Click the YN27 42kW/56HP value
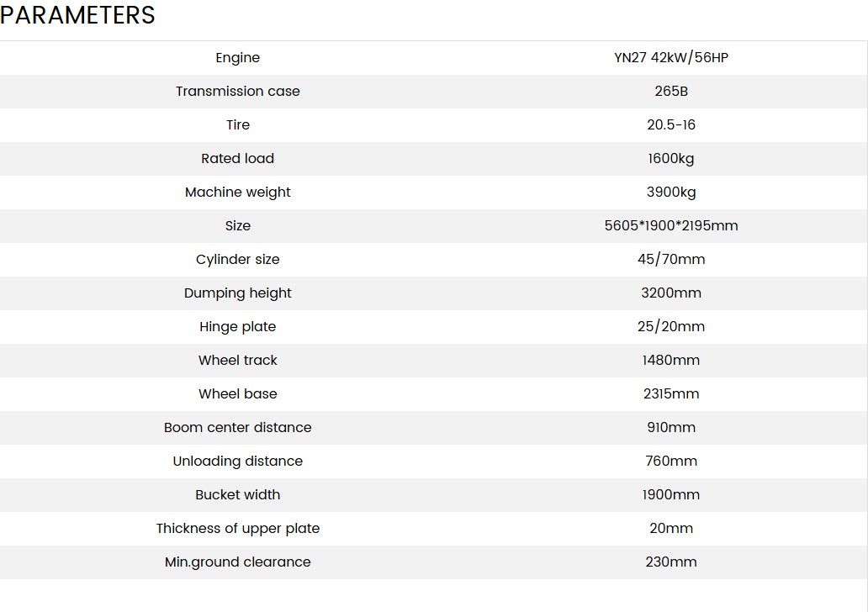The height and width of the screenshot is (612, 868). tap(671, 57)
